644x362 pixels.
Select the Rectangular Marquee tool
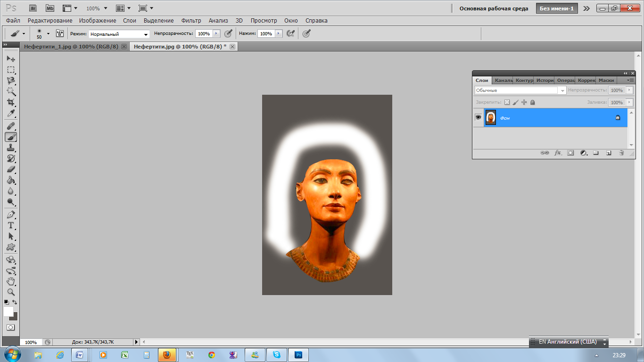click(x=11, y=70)
